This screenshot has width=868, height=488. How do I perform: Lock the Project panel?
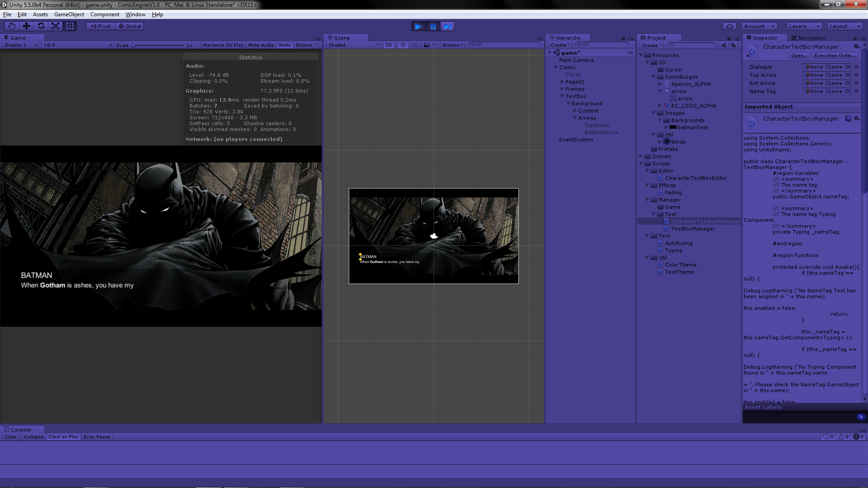pyautogui.click(x=729, y=38)
